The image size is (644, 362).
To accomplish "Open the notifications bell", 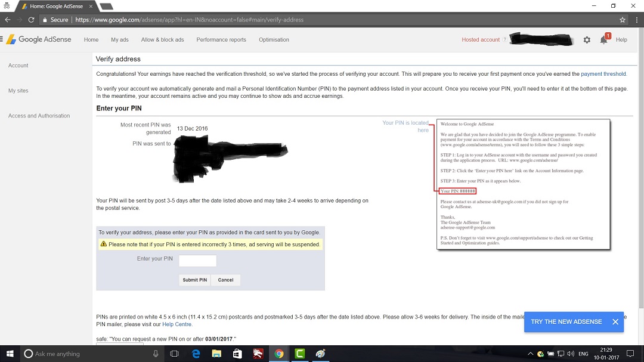I will coord(603,39).
